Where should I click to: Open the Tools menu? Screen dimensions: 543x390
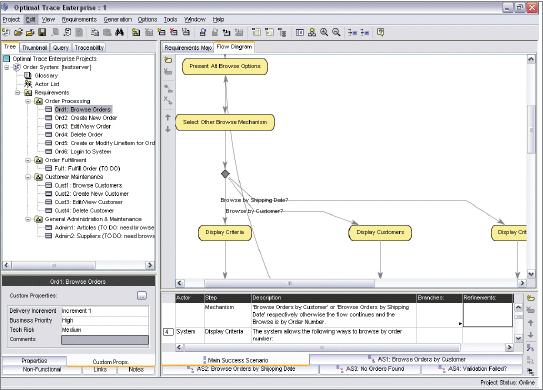click(170, 19)
